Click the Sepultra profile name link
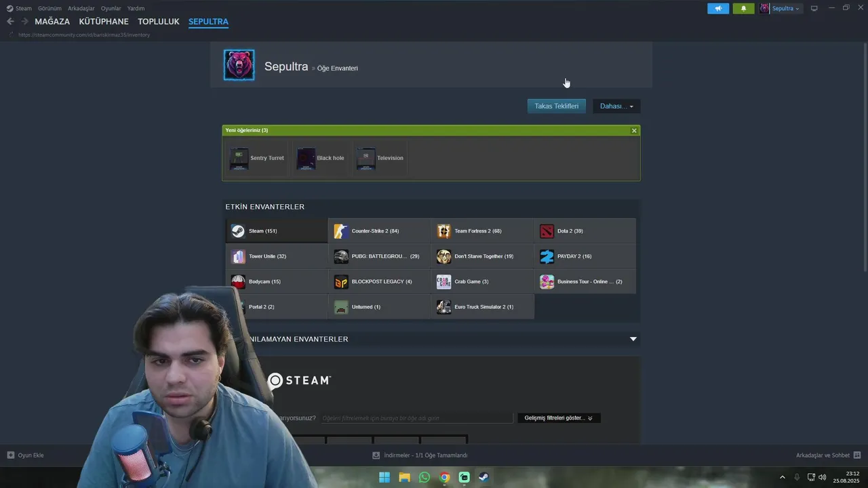The height and width of the screenshot is (488, 868). point(286,66)
